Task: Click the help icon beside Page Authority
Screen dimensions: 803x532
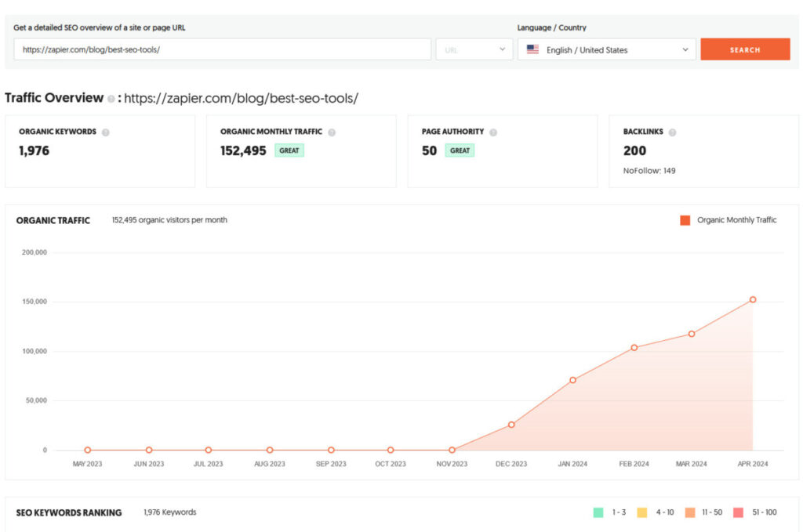Action: coord(493,132)
